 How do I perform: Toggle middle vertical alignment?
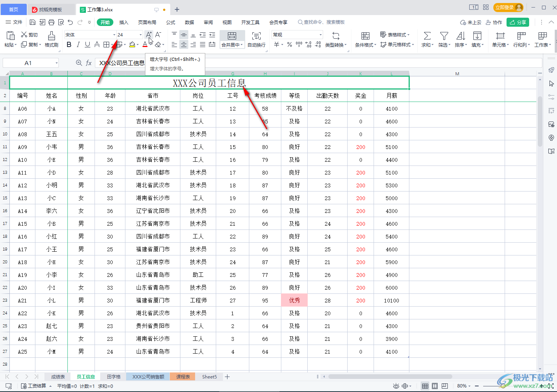[184, 35]
